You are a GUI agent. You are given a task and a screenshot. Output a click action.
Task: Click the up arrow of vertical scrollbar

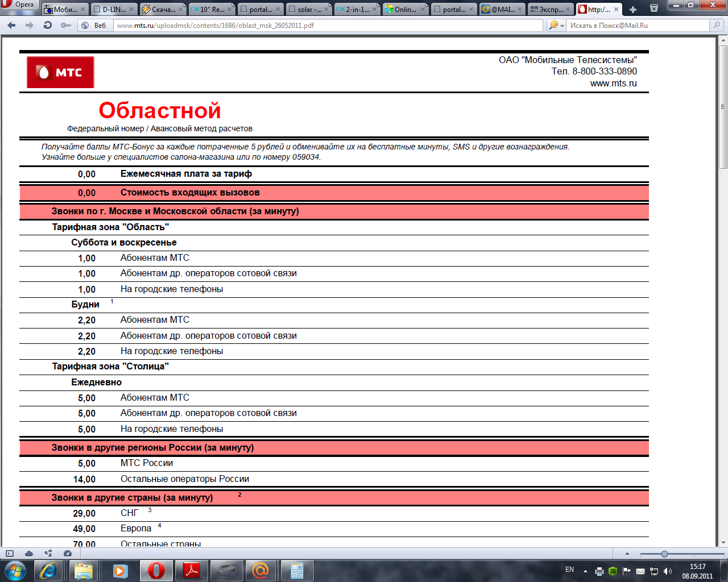point(723,40)
